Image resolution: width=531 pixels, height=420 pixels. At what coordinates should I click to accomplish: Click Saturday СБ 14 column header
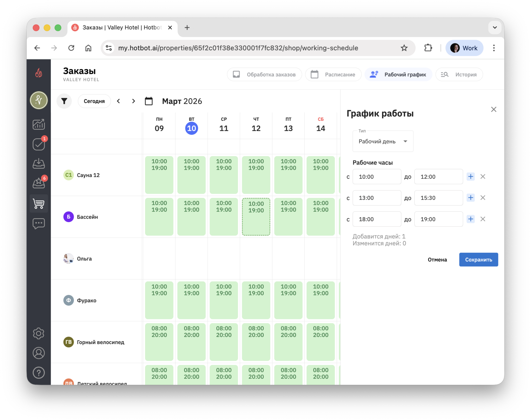tap(320, 125)
